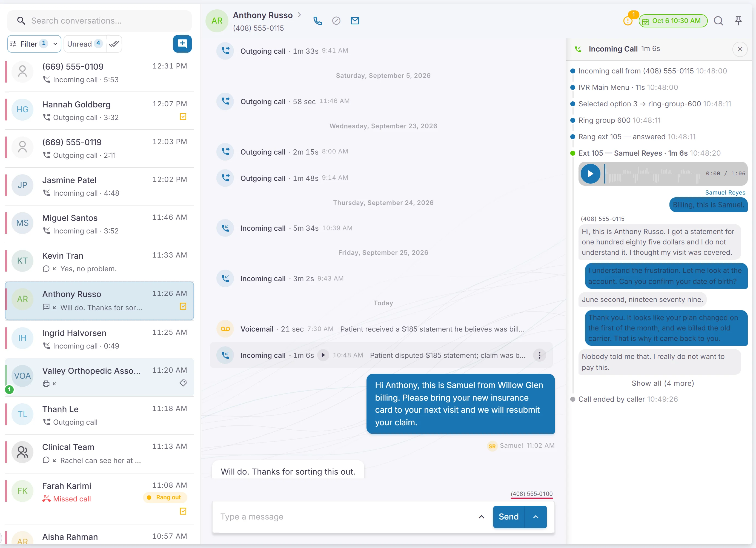Open the more options menu on 1m 6s call
Screen dimensions: 756x548
pyautogui.click(x=539, y=355)
